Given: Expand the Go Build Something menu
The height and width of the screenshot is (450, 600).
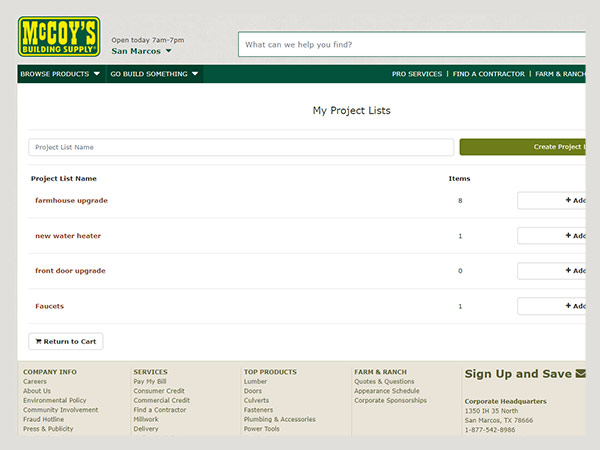Looking at the screenshot, I should pyautogui.click(x=154, y=74).
